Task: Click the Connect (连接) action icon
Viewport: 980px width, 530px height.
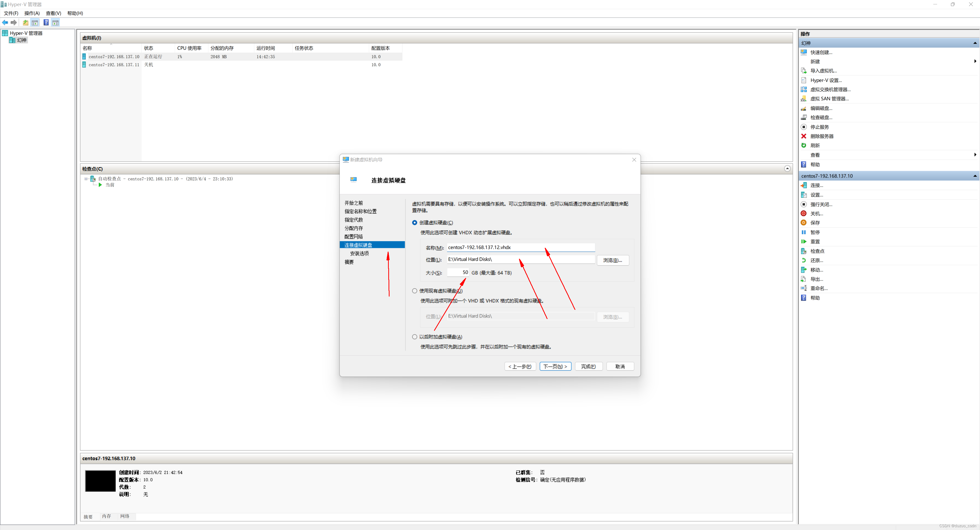Action: tap(804, 185)
